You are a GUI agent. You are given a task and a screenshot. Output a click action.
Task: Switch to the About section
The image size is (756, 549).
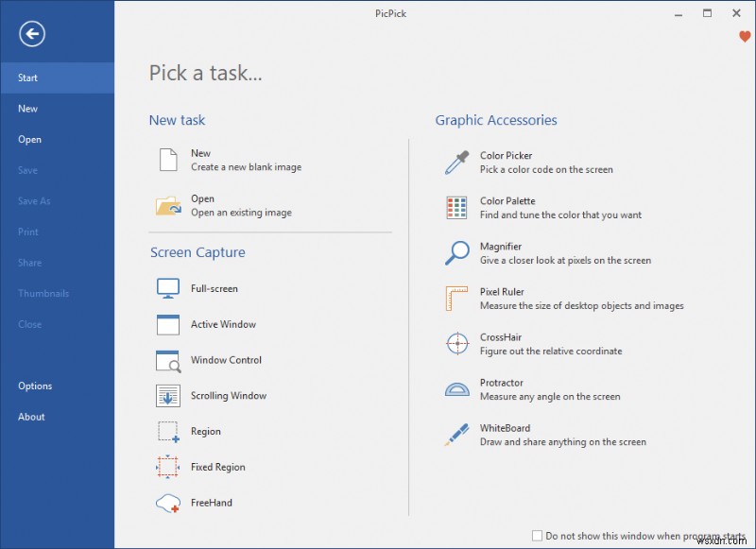pyautogui.click(x=31, y=417)
